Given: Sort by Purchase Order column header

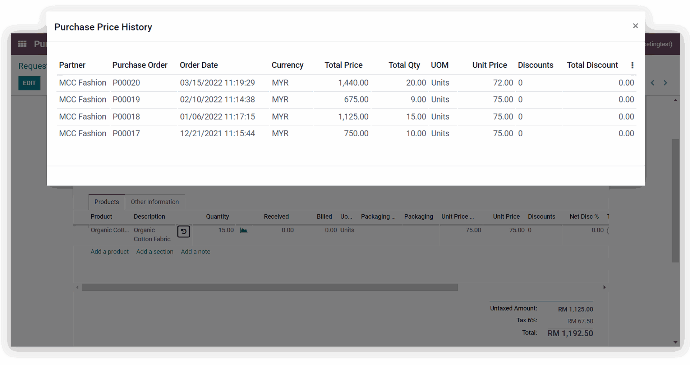Looking at the screenshot, I should coord(140,65).
